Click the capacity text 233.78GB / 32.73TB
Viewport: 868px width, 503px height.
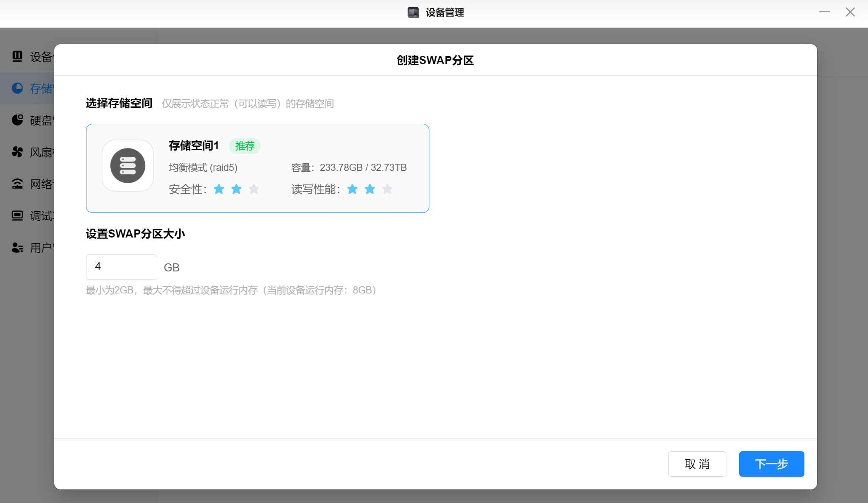pyautogui.click(x=363, y=168)
